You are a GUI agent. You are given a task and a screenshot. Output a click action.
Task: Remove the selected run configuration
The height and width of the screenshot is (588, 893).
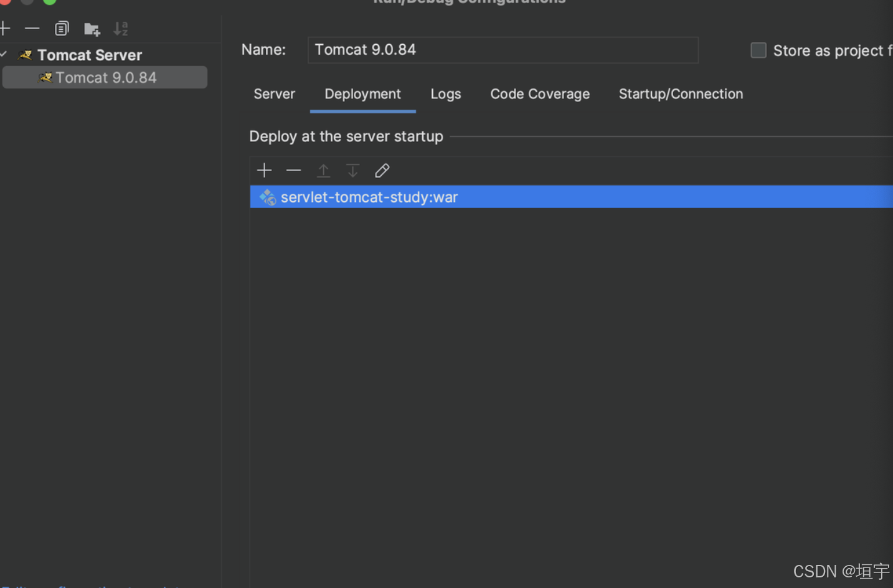coord(32,28)
